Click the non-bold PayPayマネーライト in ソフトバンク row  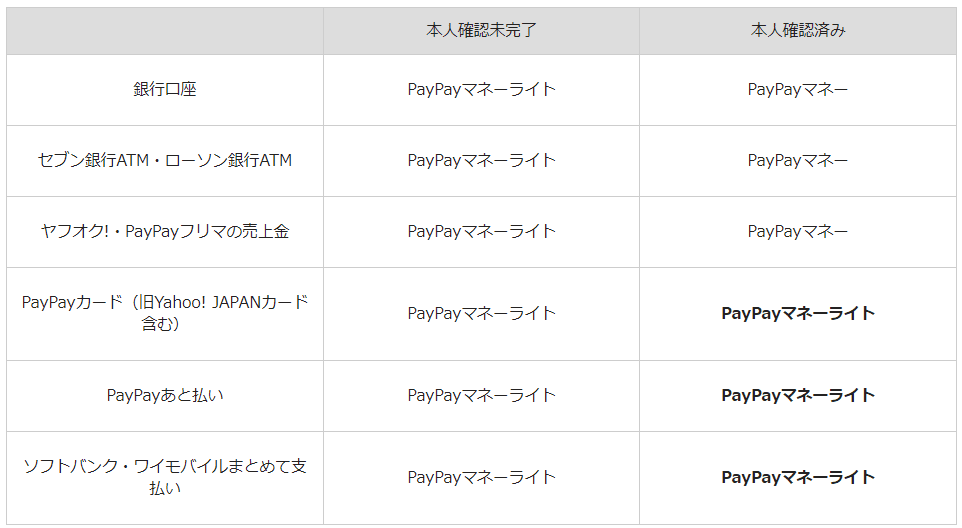tap(481, 477)
